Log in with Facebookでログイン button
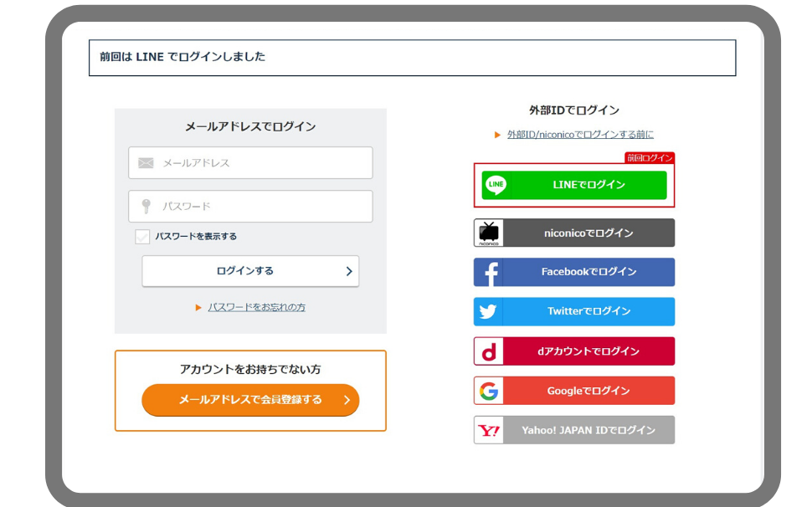This screenshot has height=507, width=812. 574,272
